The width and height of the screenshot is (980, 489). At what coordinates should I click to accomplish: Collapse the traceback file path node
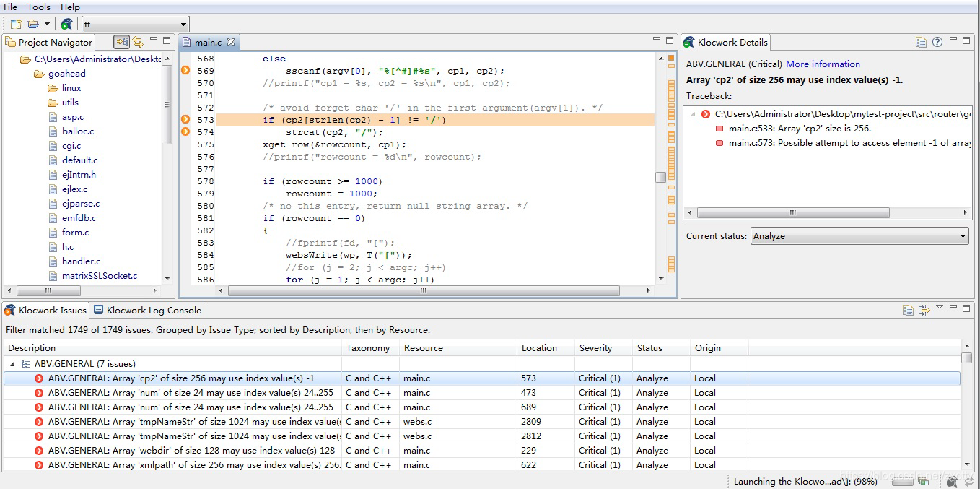click(x=693, y=114)
